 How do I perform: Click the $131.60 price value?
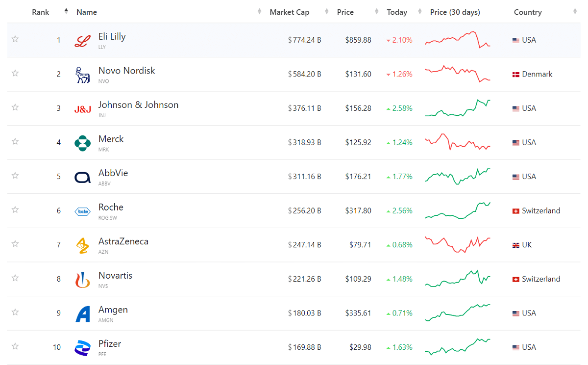(358, 74)
